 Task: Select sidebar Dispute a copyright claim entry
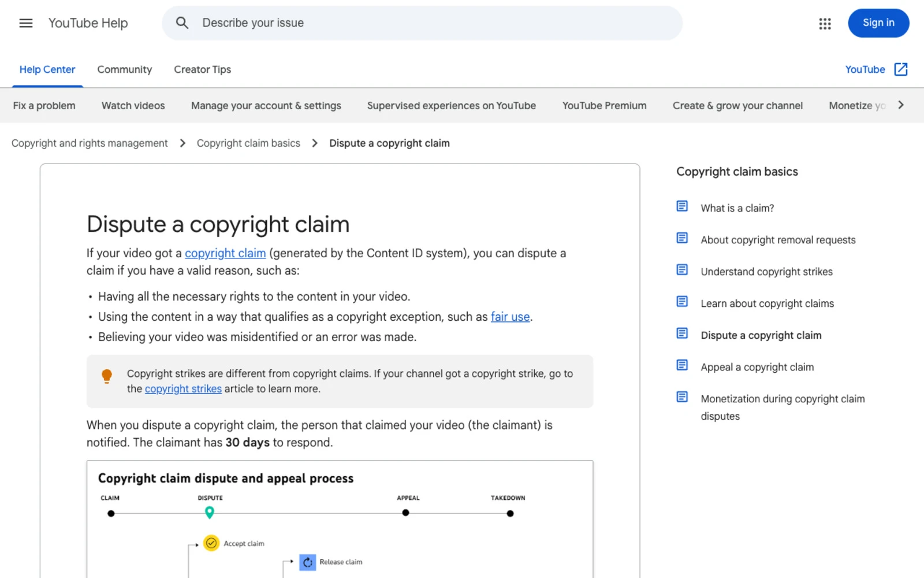761,335
